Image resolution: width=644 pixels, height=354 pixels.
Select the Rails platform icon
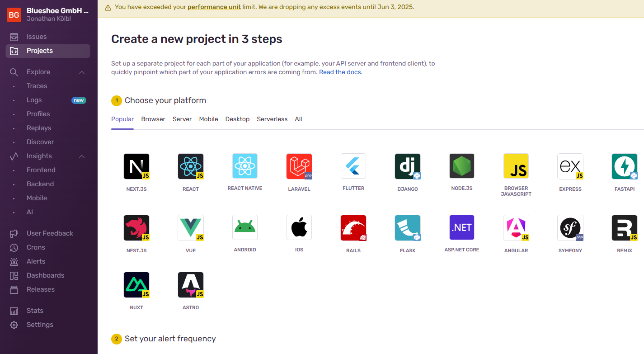click(x=353, y=227)
